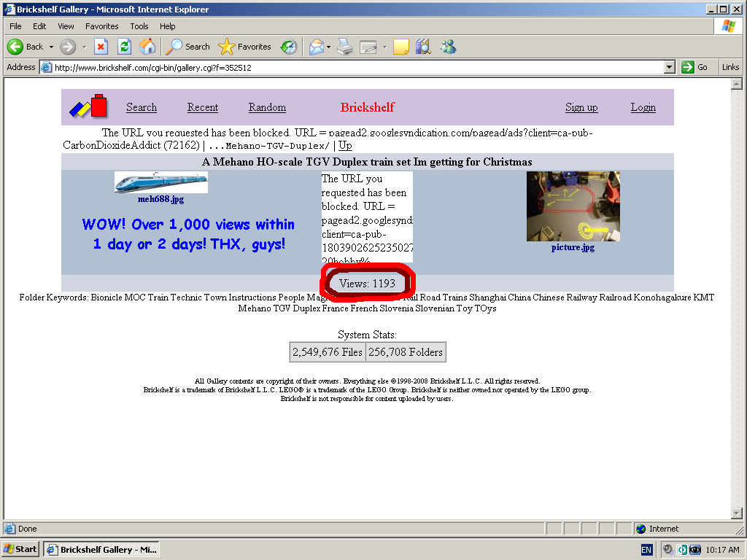Click the 256,708 Folders stat cell
This screenshot has width=747, height=560.
click(x=406, y=352)
